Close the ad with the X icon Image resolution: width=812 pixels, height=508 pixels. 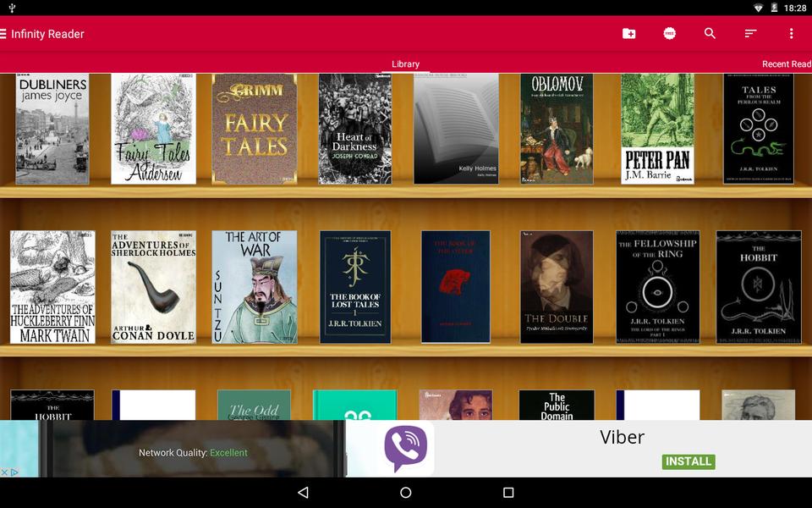click(x=4, y=472)
